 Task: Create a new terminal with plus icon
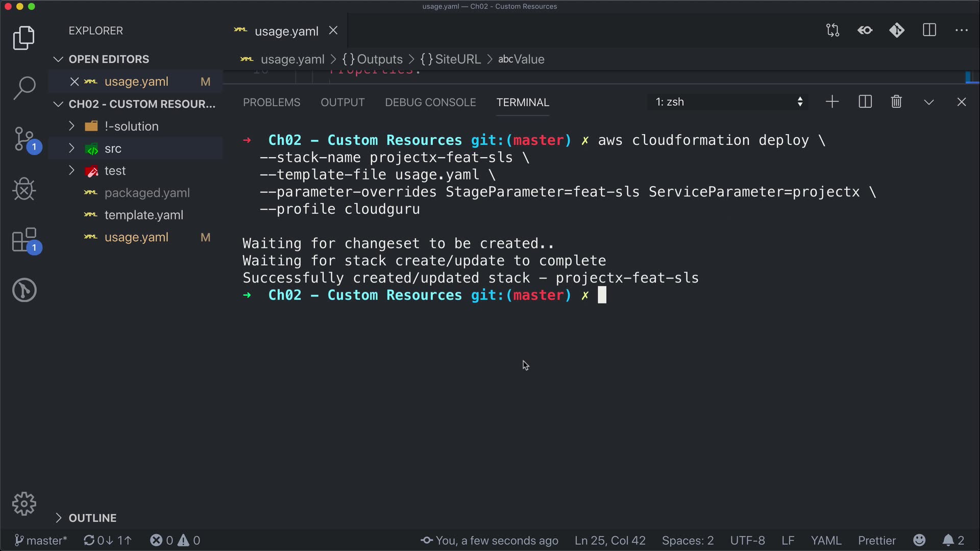click(x=832, y=102)
